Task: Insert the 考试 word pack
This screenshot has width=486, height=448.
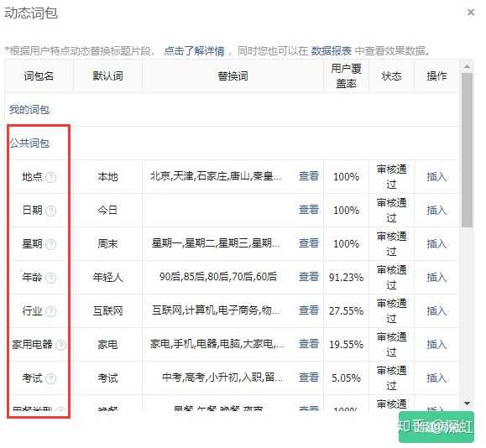Action: pyautogui.click(x=436, y=378)
